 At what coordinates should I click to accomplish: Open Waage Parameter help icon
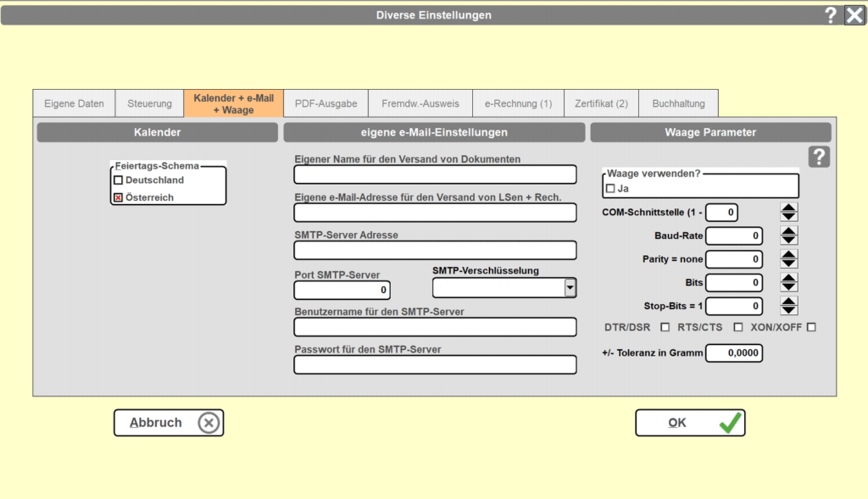(x=819, y=157)
